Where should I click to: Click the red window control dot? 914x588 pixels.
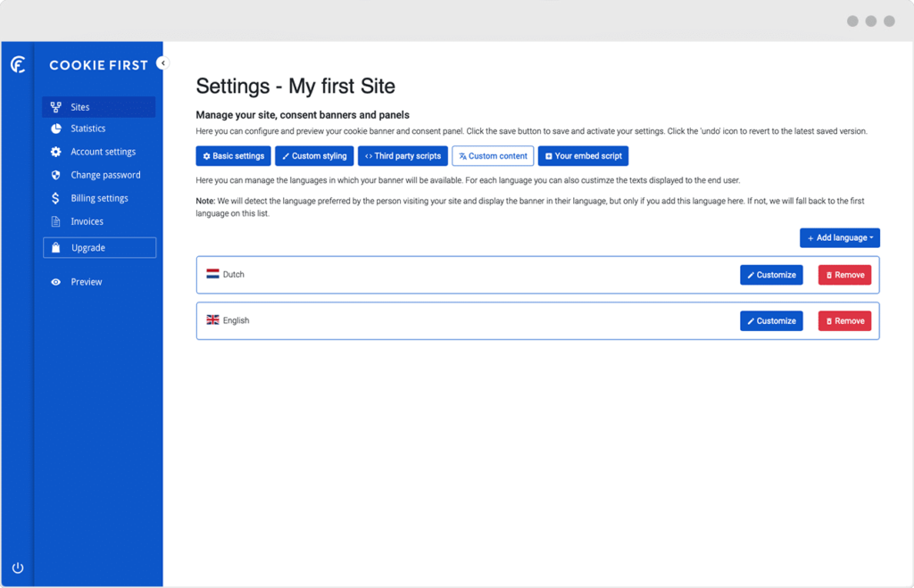tap(889, 21)
